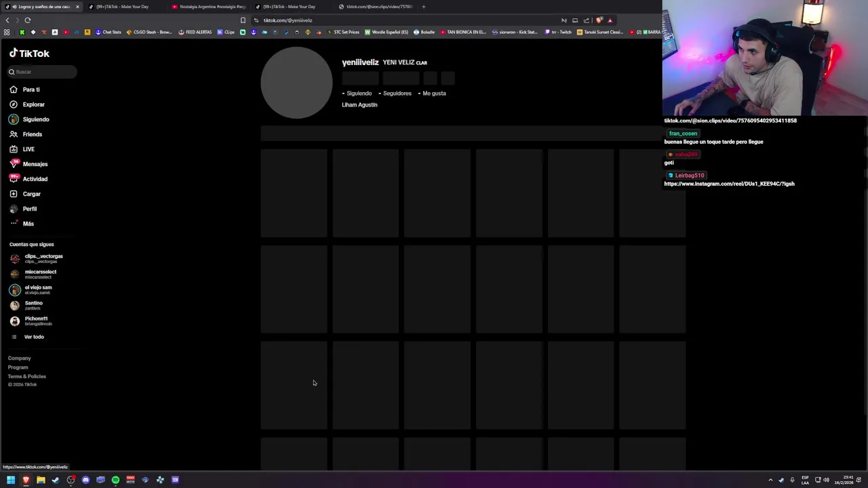Click fran_cosen chat username

click(683, 134)
